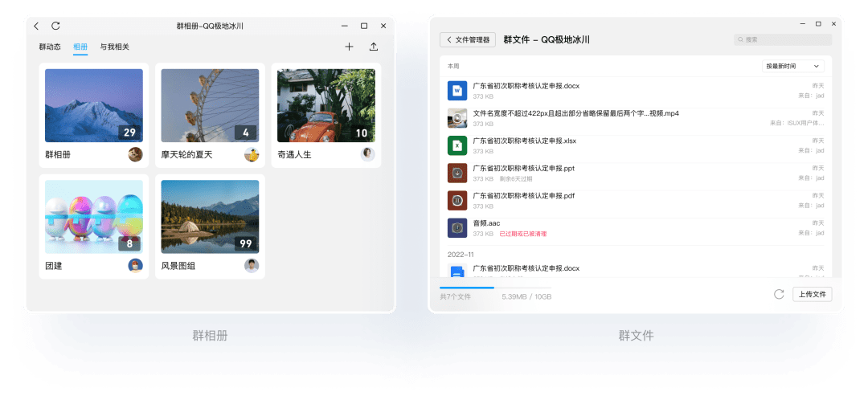This screenshot has height=400, width=868.
Task: Click the back arrow in group album window
Action: [37, 27]
